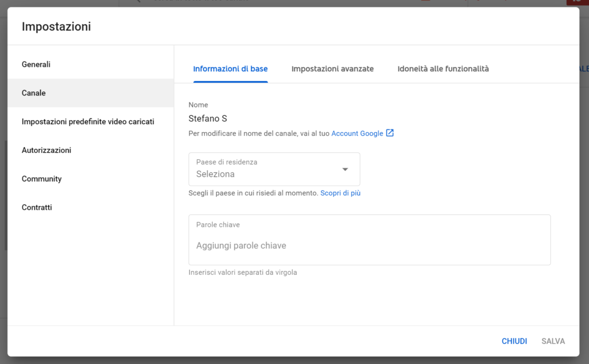
Task: Click the dimmed scrollbar left of dialog
Action: tap(5, 196)
